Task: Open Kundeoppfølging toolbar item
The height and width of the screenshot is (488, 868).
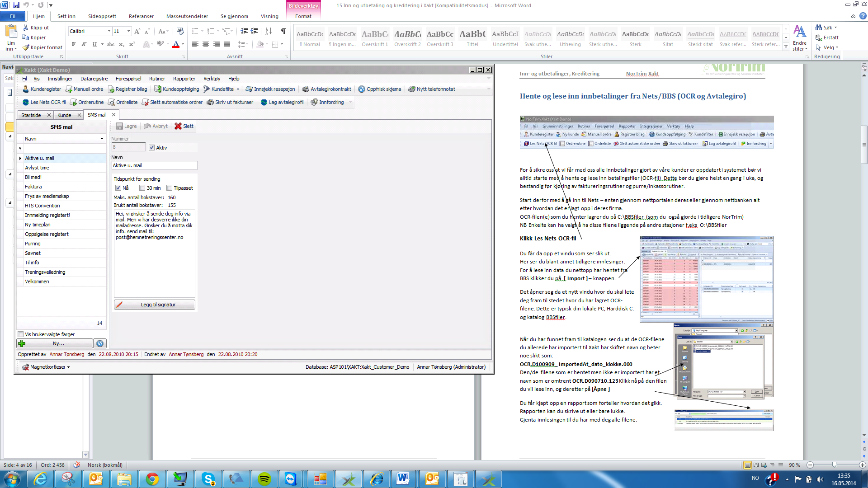Action: 177,89
